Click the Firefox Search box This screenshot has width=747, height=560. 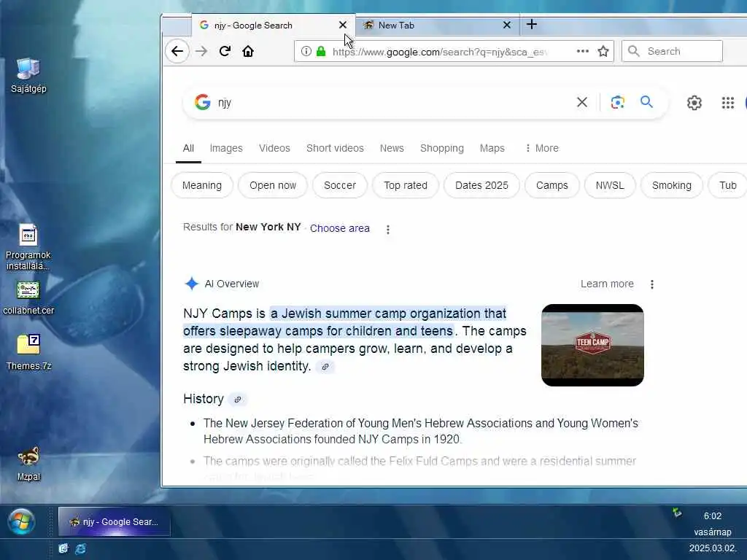tap(672, 51)
